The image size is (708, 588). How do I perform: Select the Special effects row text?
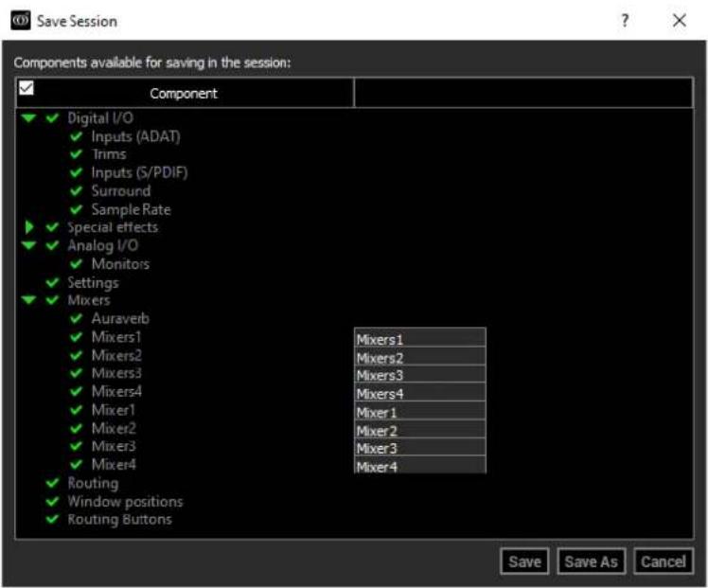point(113,227)
